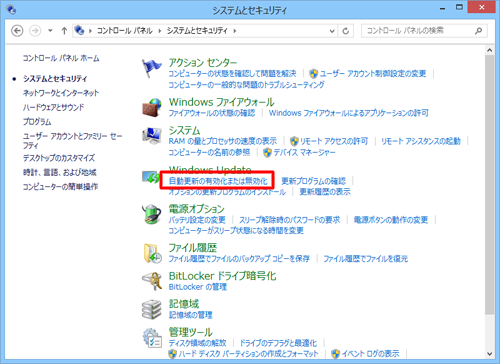This screenshot has height=364, width=500.
Task: Open the システム heading link
Action: 184,130
